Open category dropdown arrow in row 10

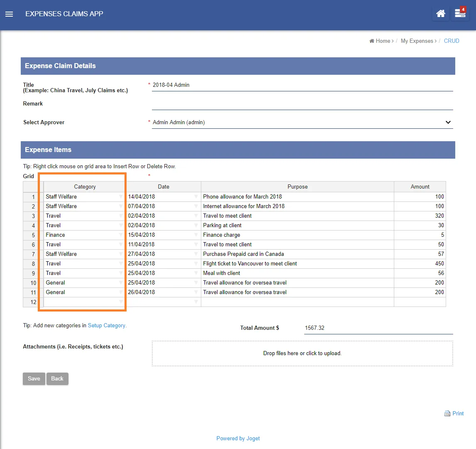click(121, 283)
